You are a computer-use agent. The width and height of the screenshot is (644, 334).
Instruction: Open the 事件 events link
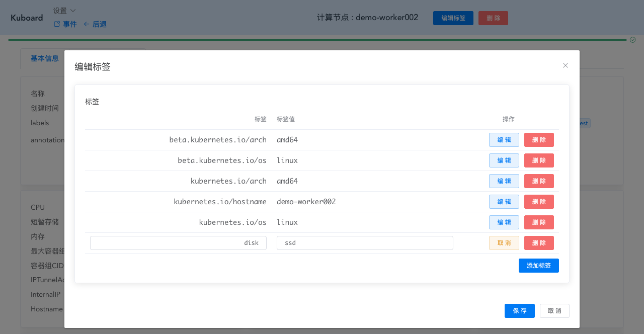pos(69,24)
